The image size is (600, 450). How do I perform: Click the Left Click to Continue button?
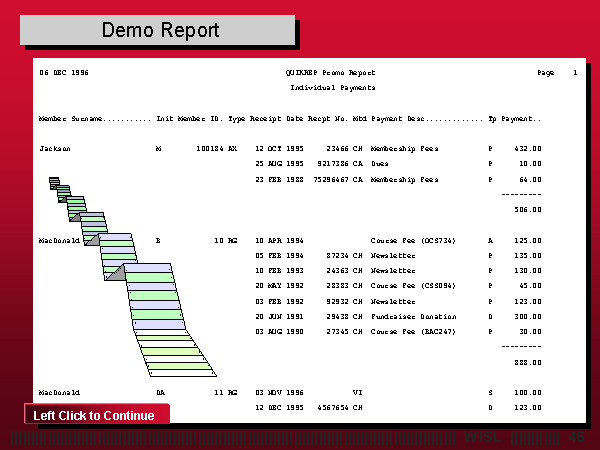click(96, 415)
